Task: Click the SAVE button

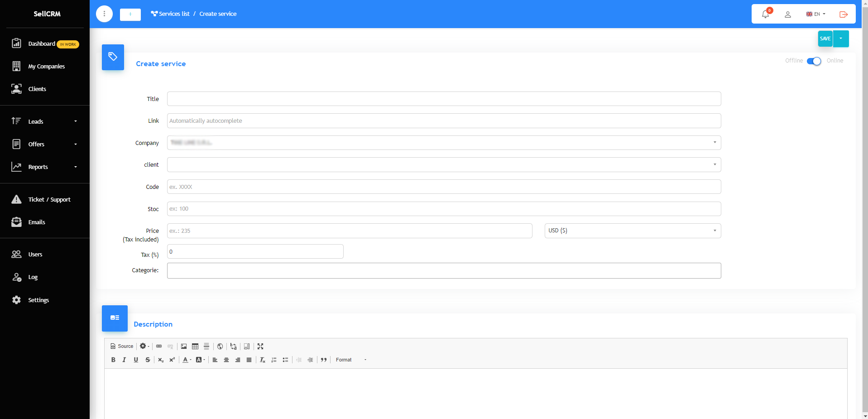Action: click(x=825, y=39)
